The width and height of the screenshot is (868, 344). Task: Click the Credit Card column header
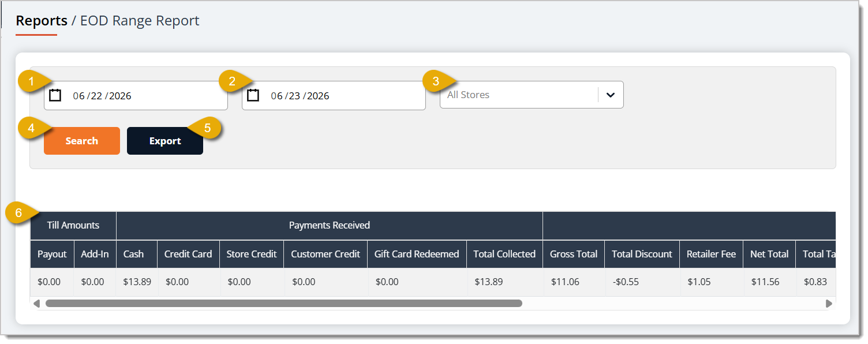point(188,254)
